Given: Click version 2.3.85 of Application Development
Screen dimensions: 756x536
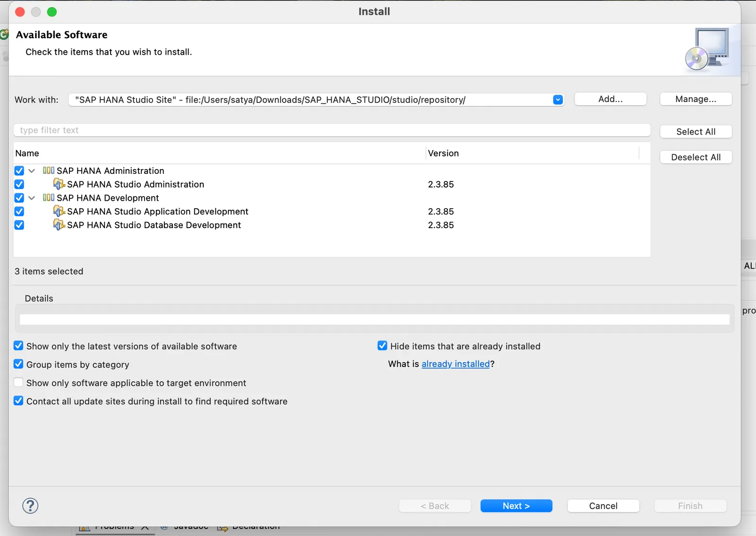Looking at the screenshot, I should pyautogui.click(x=441, y=211).
